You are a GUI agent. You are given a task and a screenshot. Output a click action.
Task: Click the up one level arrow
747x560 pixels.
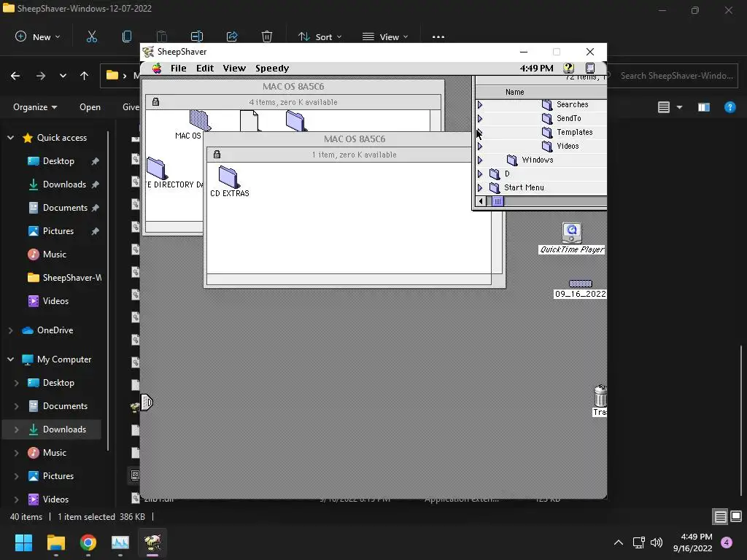(85, 76)
